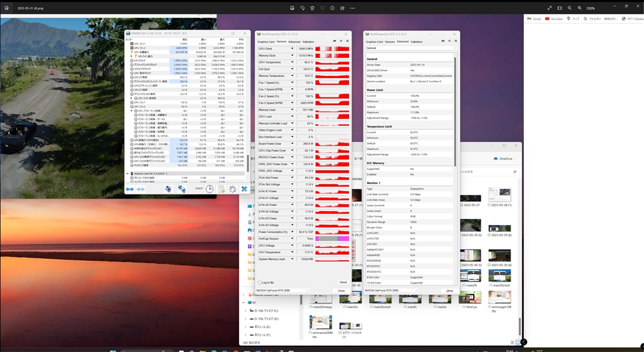Click the Edit image icon in Photos toolbar
This screenshot has width=644, height=352.
[x=292, y=8]
